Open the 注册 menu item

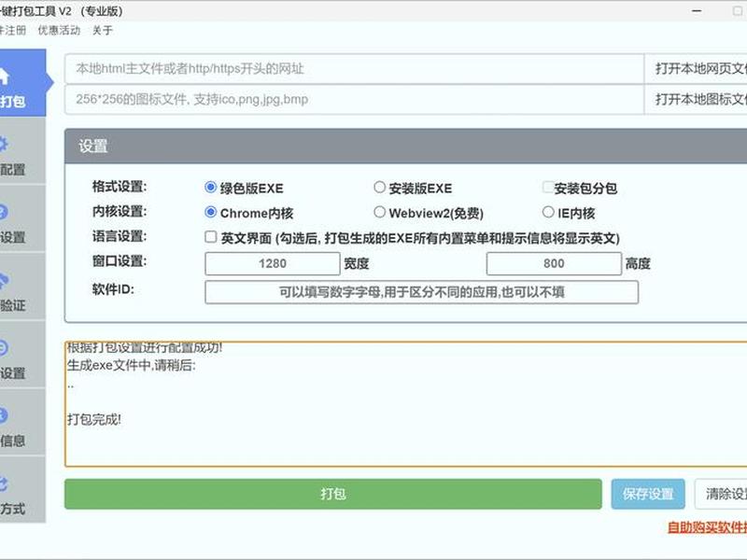pos(13,31)
